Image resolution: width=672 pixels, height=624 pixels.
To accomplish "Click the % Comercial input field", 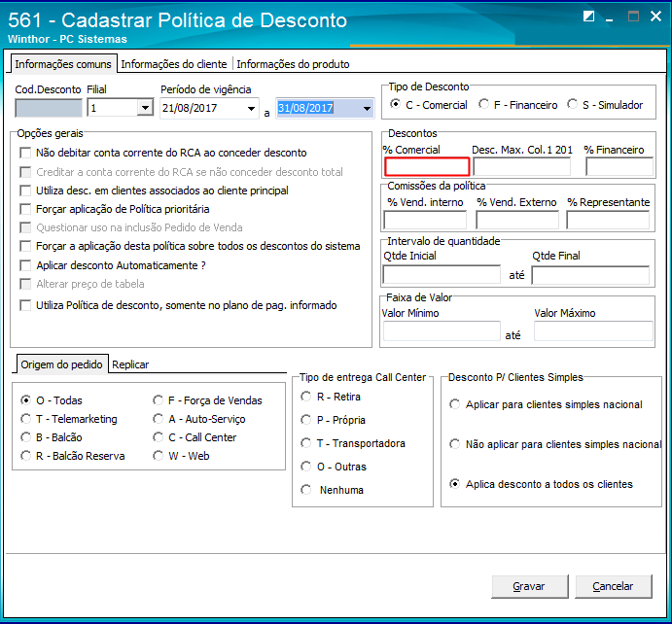I will (427, 166).
